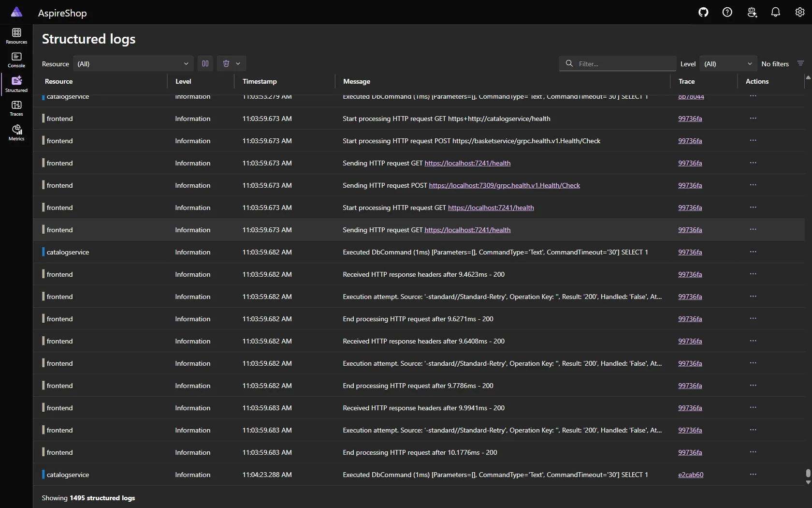Open actions menu for 'End processing after 9.6271ms'
This screenshot has height=508, width=812.
coord(753,318)
